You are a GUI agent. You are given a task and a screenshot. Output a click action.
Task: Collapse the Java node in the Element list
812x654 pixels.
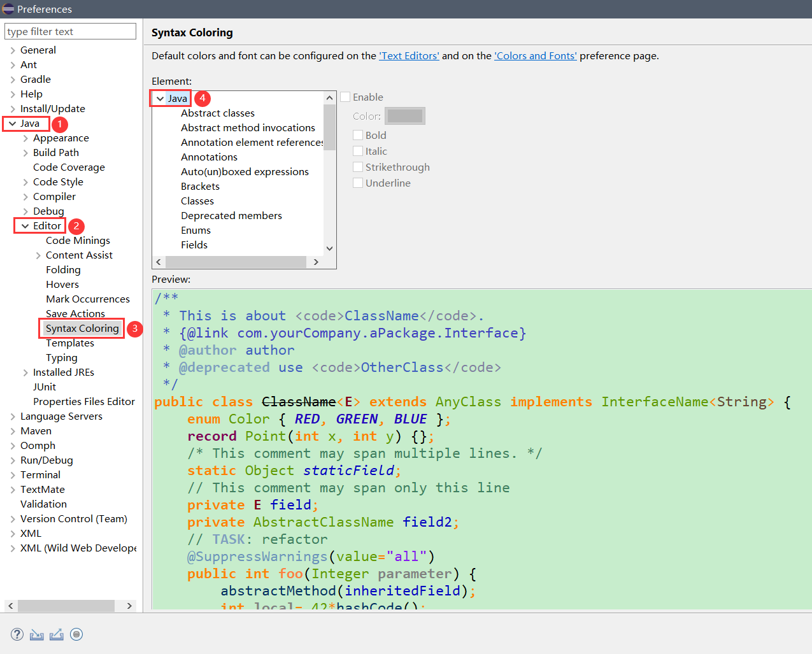coord(160,98)
